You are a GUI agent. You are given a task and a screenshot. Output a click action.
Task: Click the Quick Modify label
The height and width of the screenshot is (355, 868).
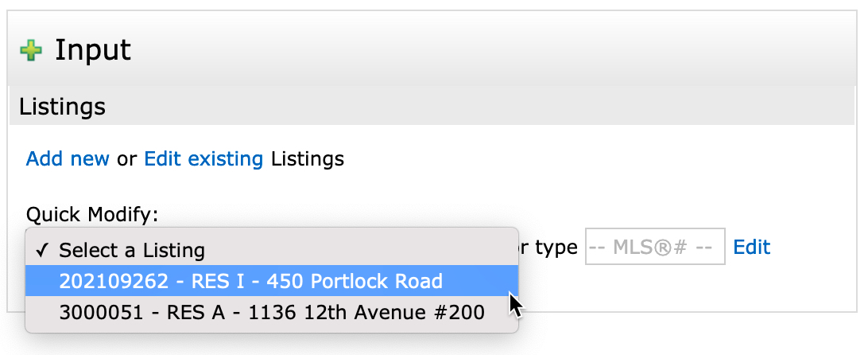tap(92, 214)
